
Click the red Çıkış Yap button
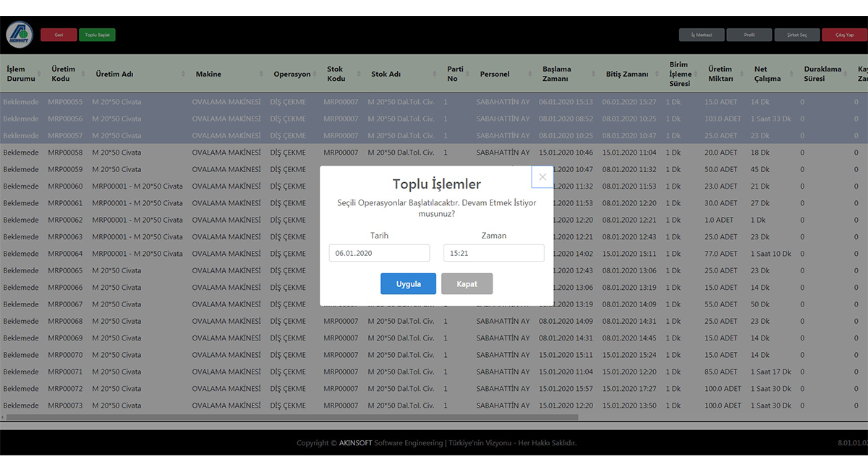coord(844,35)
